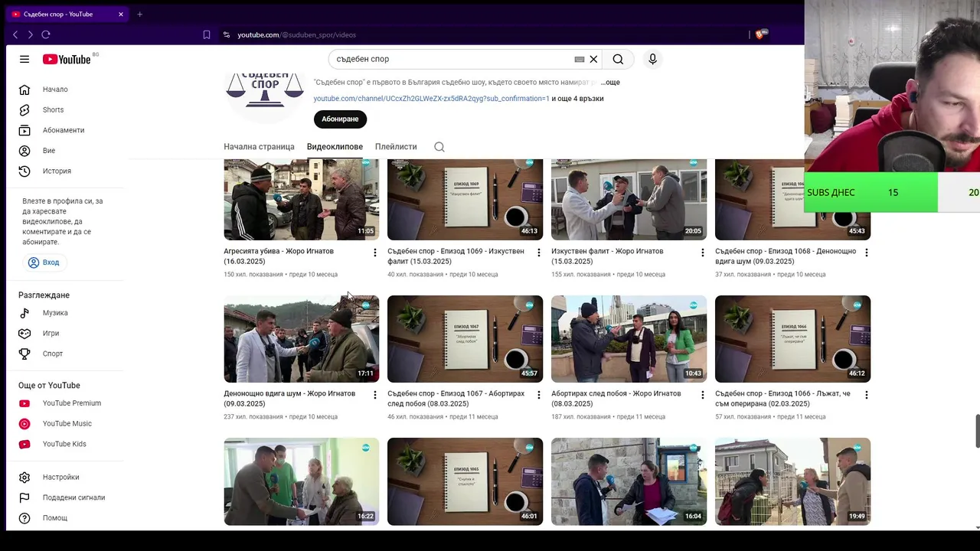Screen dimensions: 980x551
Task: Play Агресията убива video thumbnail
Action: (x=301, y=199)
